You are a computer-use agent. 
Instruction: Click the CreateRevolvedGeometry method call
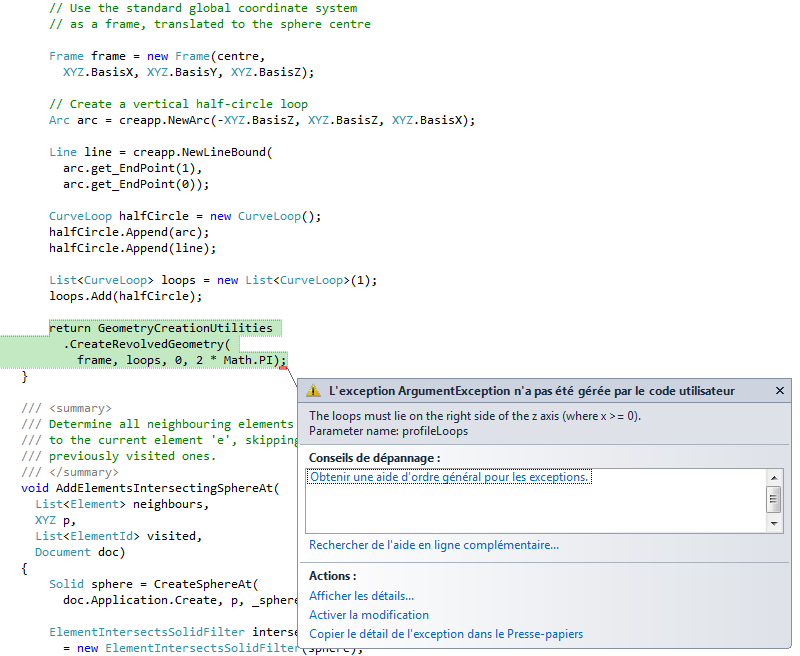pyautogui.click(x=168, y=343)
